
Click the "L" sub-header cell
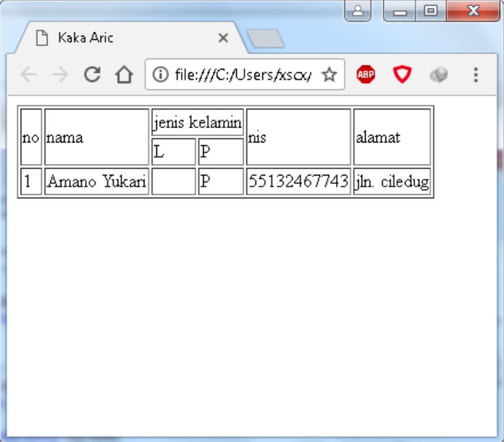click(x=174, y=151)
